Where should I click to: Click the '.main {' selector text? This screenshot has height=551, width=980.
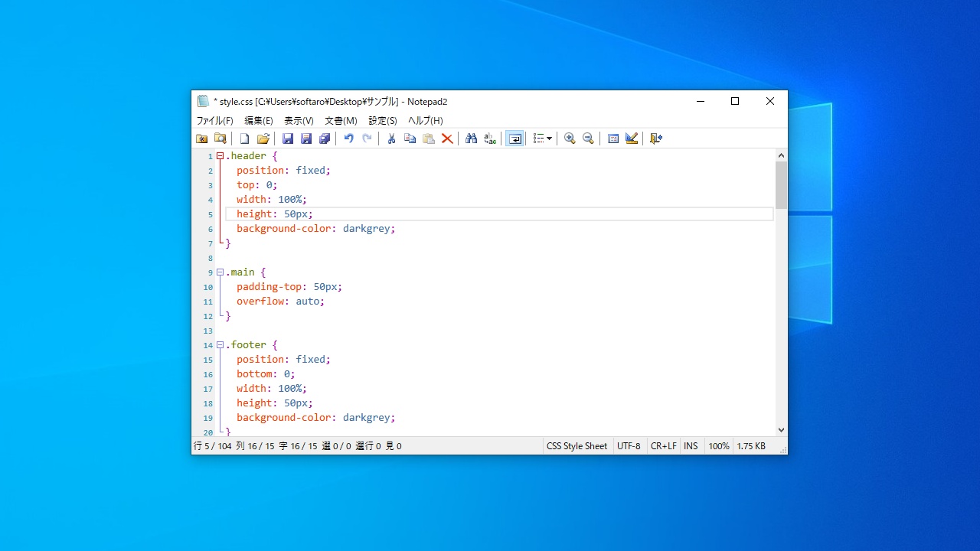click(245, 272)
